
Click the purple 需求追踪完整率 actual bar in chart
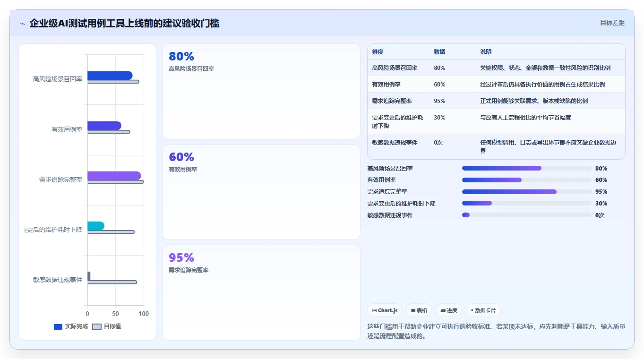tap(114, 176)
